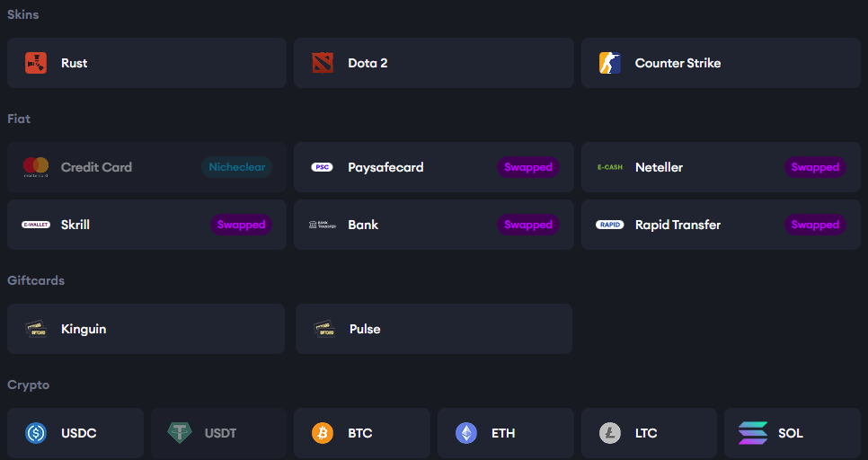Click the Tether USDT icon
The image size is (868, 460).
point(180,433)
